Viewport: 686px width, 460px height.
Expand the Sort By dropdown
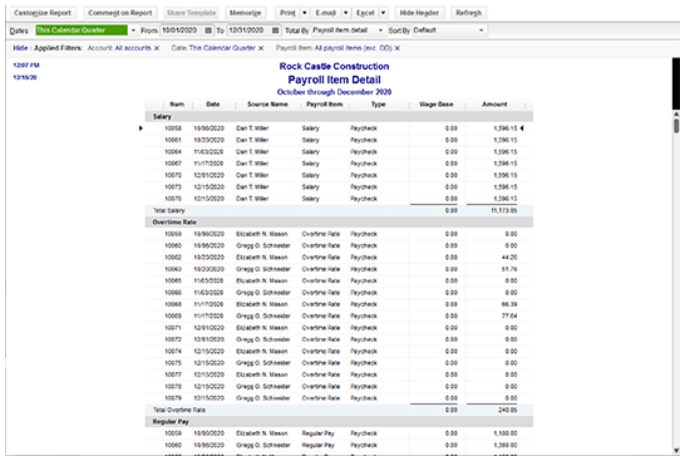click(481, 30)
